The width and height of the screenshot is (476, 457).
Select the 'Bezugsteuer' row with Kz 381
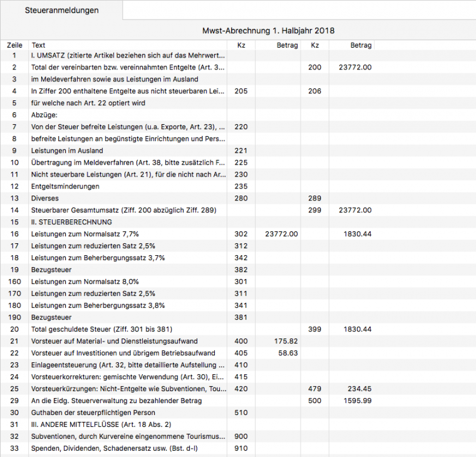pos(238,318)
